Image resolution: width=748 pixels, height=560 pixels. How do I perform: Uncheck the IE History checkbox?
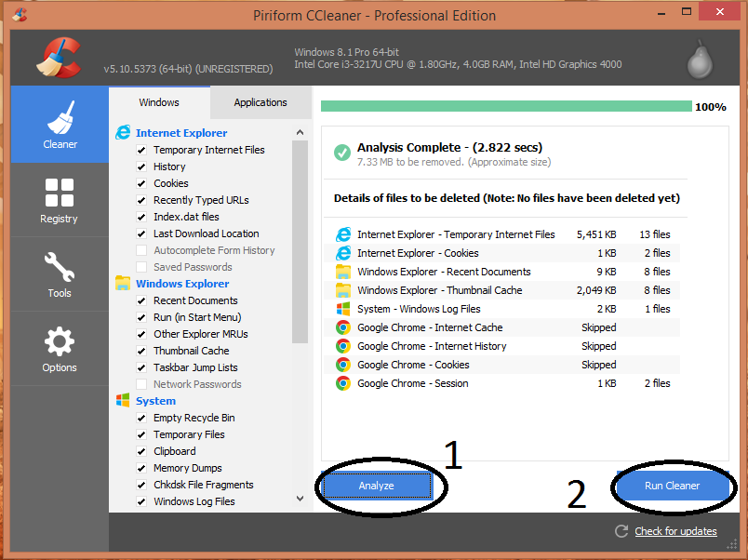tap(141, 167)
